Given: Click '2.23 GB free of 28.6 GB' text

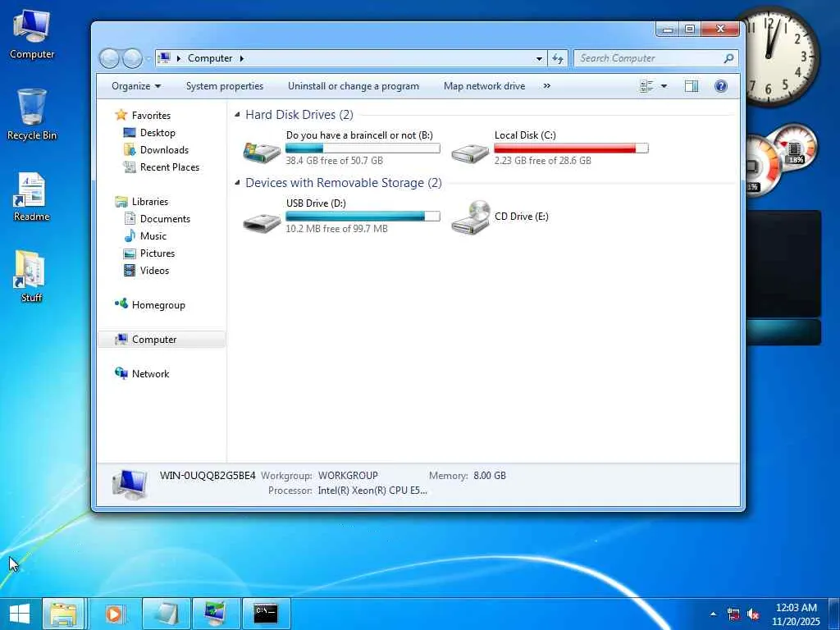Looking at the screenshot, I should pyautogui.click(x=543, y=160).
